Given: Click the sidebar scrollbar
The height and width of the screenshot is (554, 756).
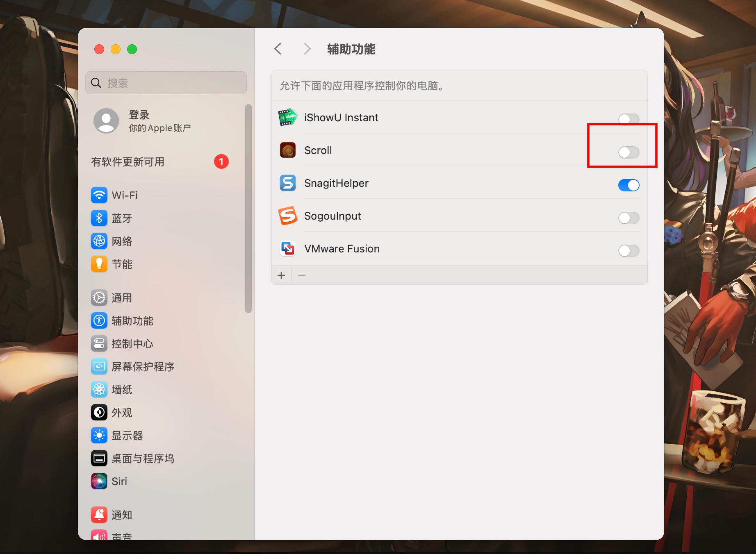Looking at the screenshot, I should pyautogui.click(x=248, y=209).
